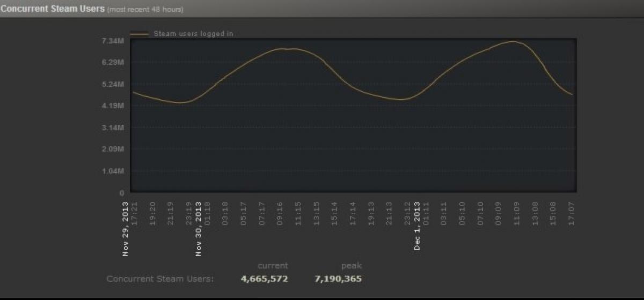Click the 17:07 time label
Image resolution: width=644 pixels, height=300 pixels.
(572, 213)
